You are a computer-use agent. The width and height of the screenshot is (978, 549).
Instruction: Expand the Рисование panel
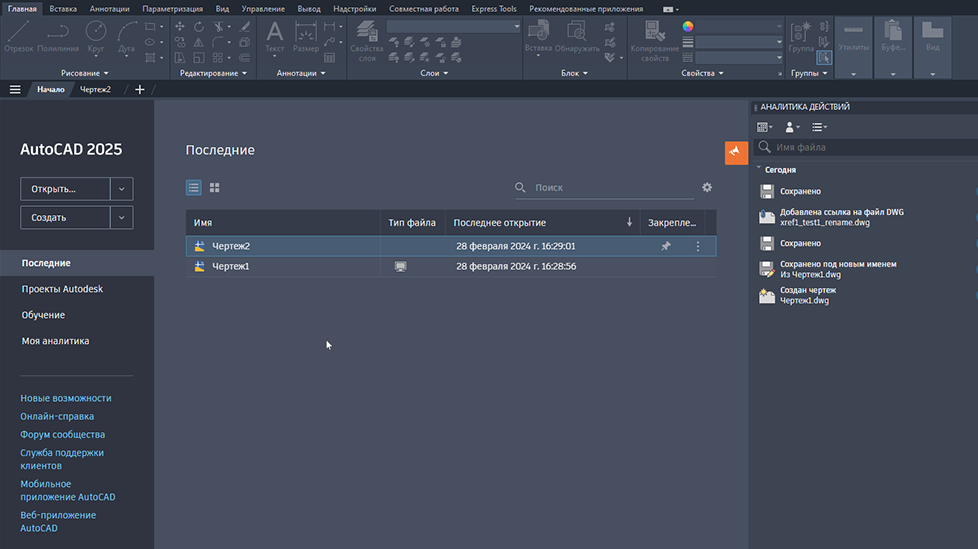point(85,73)
